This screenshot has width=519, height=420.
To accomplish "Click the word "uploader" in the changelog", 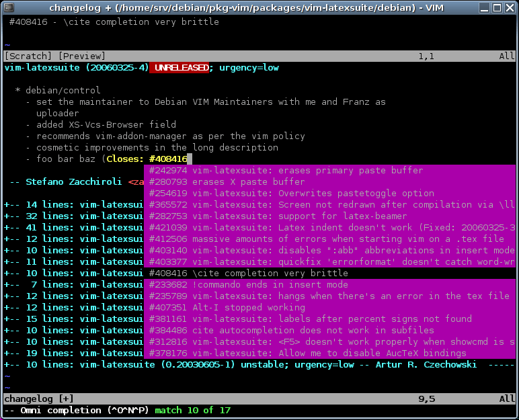I will pos(58,113).
